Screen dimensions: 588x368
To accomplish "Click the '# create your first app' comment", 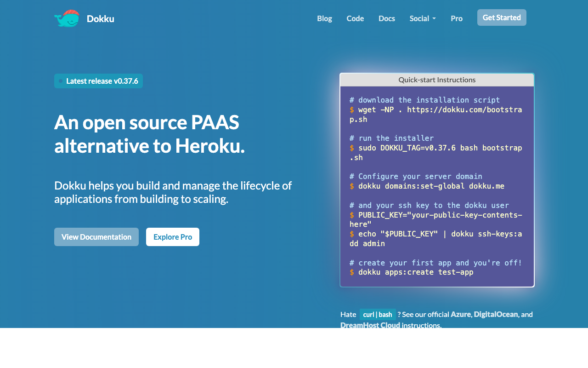I will coord(435,263).
